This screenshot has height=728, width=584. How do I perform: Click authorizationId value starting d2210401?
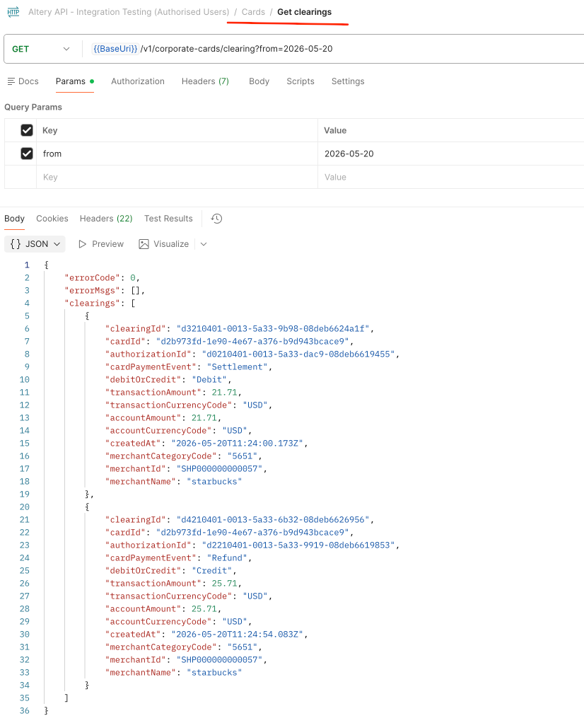(x=298, y=545)
